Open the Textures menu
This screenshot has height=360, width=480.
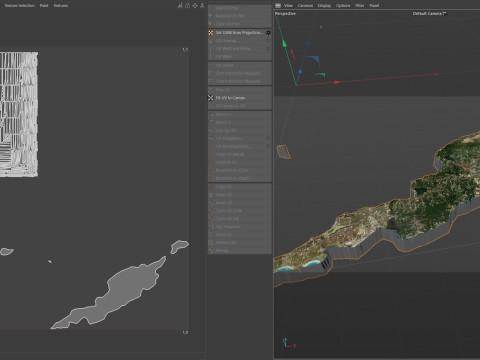pyautogui.click(x=61, y=6)
